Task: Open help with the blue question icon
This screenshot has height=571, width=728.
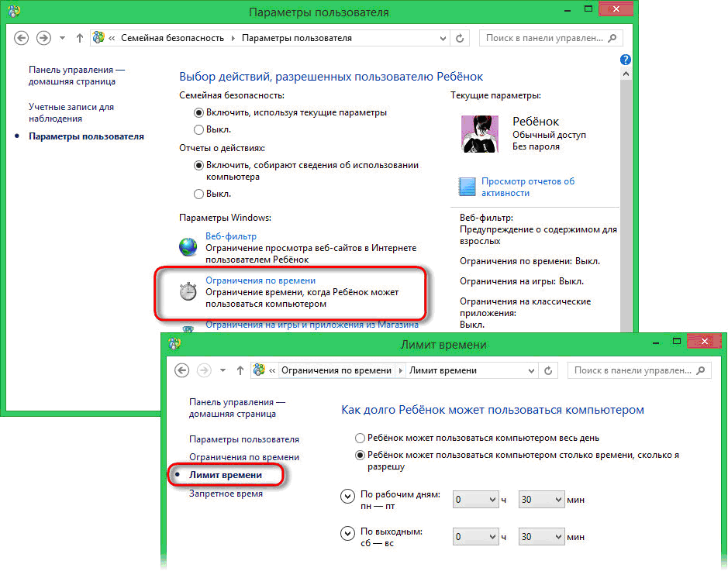Action: (626, 60)
